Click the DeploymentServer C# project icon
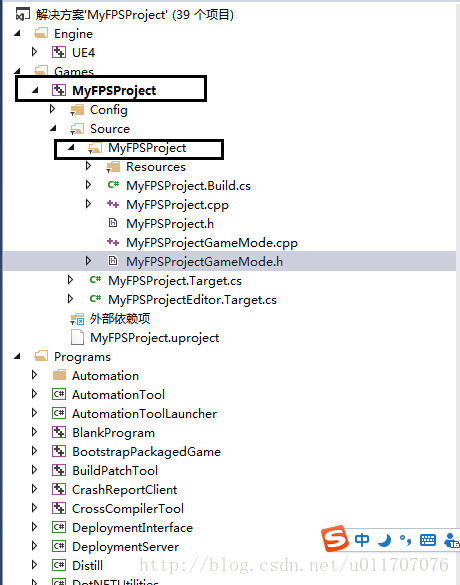 [59, 546]
